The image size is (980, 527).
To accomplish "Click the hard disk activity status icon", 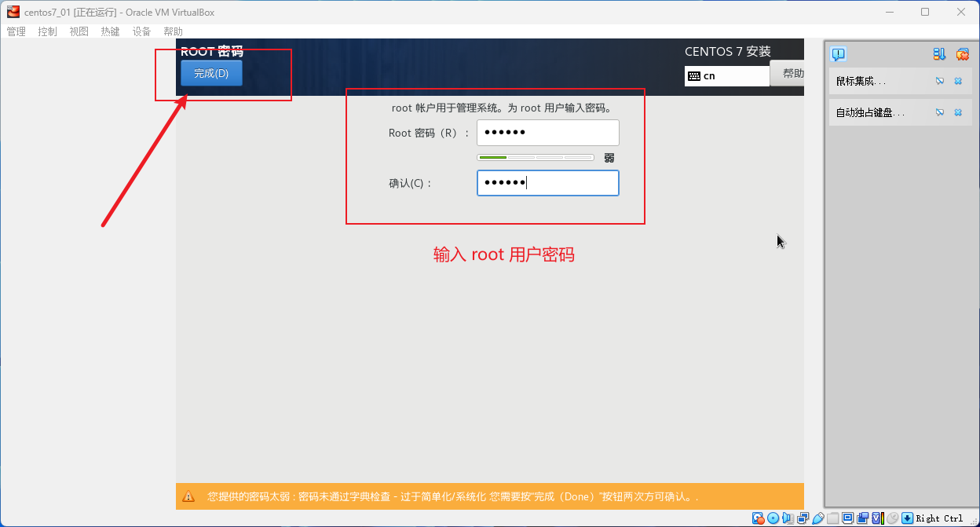I will 758,518.
